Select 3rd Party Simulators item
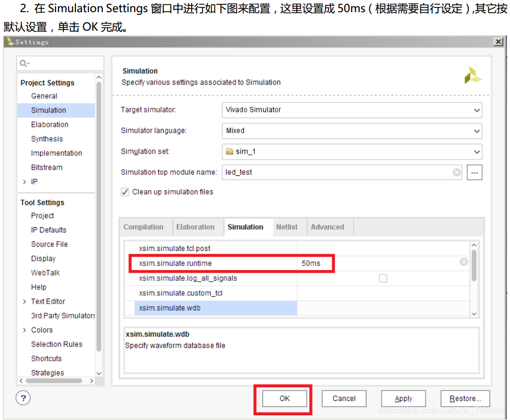 pyautogui.click(x=63, y=316)
